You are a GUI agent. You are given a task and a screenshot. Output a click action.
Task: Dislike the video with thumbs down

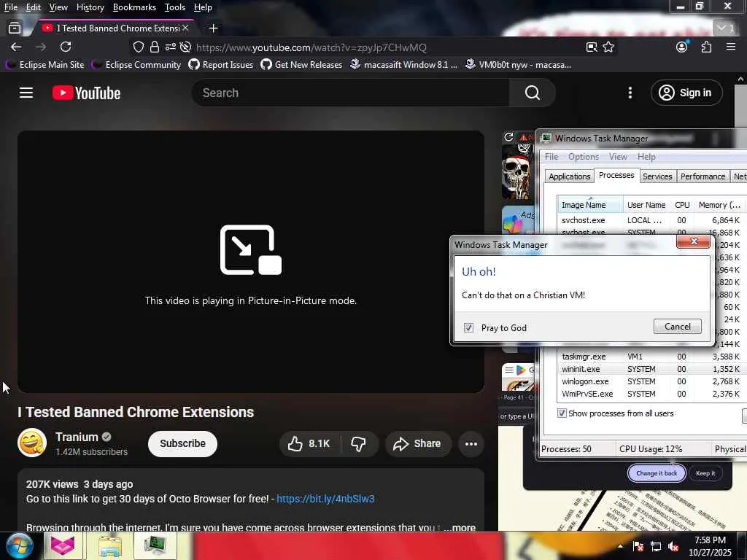click(x=359, y=444)
